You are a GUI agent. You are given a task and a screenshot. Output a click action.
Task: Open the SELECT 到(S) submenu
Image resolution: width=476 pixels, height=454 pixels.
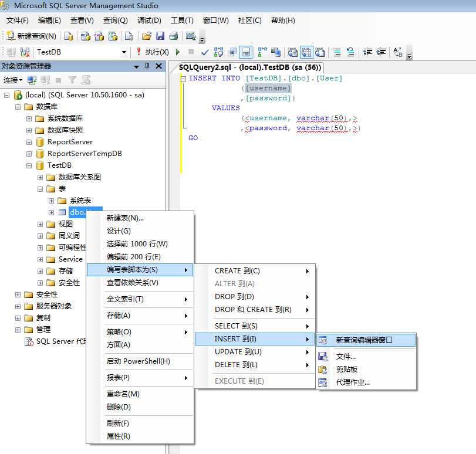[255, 326]
